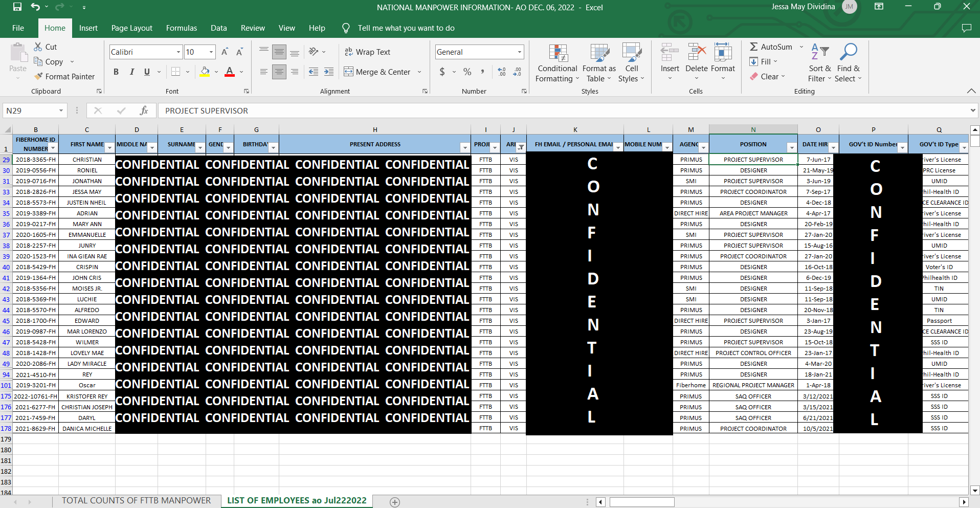Click the Merge & Center button
This screenshot has width=980, height=508.
[x=377, y=72]
